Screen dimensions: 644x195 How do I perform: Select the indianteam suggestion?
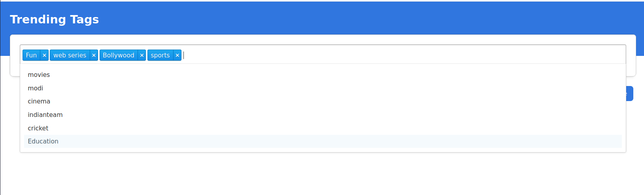45,115
